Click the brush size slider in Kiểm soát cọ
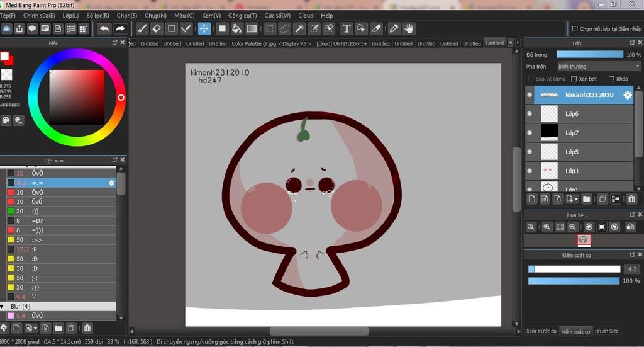The height and width of the screenshot is (347, 644). click(574, 270)
